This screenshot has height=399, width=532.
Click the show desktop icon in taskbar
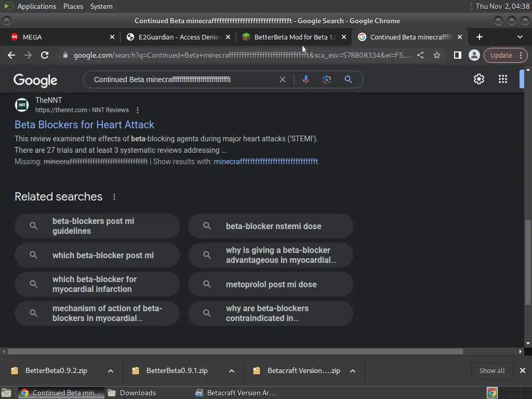(6, 393)
